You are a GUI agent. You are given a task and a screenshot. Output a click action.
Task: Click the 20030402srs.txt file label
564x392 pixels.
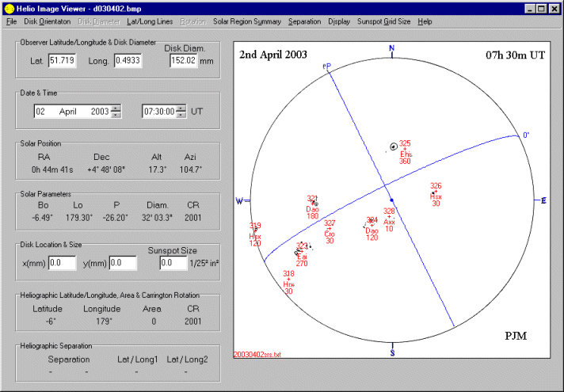[258, 355]
